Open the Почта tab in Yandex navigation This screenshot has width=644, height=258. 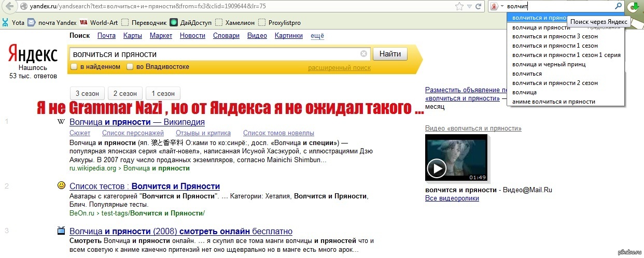pos(106,36)
